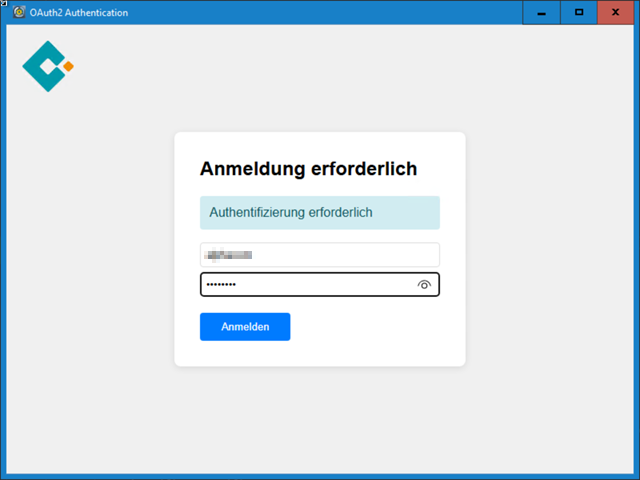Minimize the OAuth2 Authentication window

pyautogui.click(x=541, y=13)
